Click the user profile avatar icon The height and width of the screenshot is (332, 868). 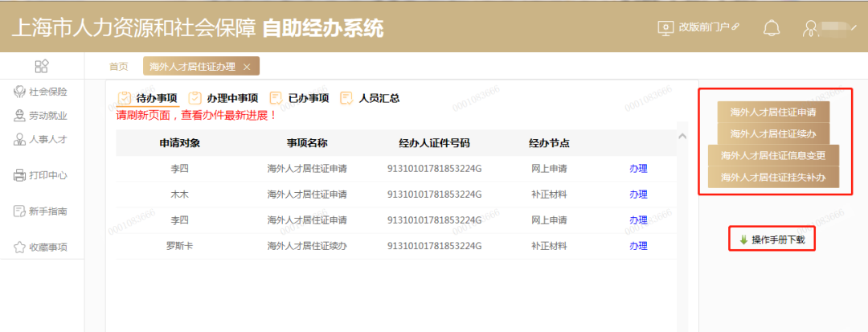point(811,29)
